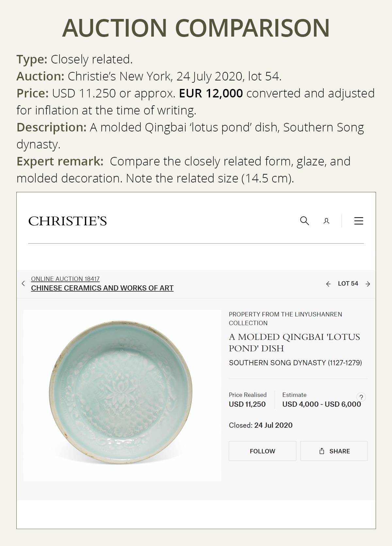Click the Molded Qingbai 'Lotus Pond' Dish title

pyautogui.click(x=294, y=342)
